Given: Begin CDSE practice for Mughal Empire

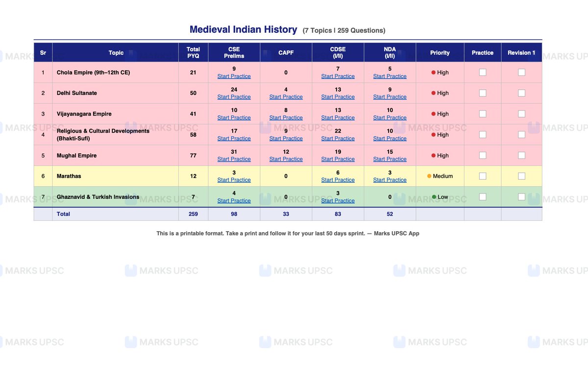Looking at the screenshot, I should (338, 159).
